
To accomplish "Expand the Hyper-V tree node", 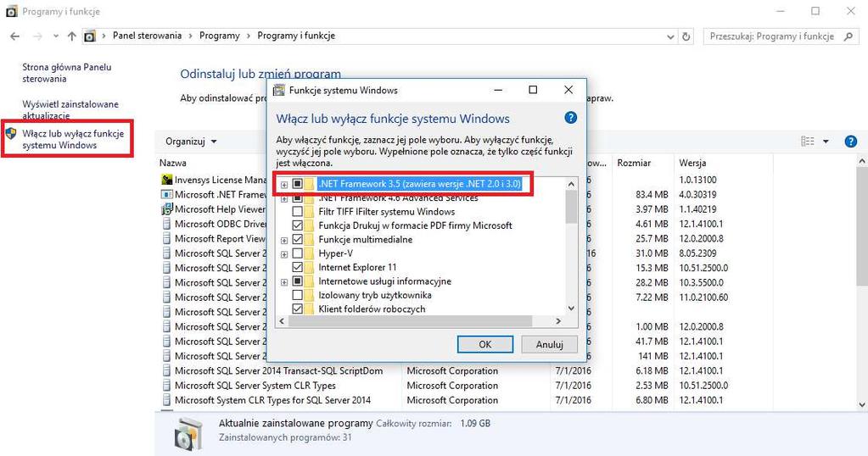I will click(x=284, y=254).
